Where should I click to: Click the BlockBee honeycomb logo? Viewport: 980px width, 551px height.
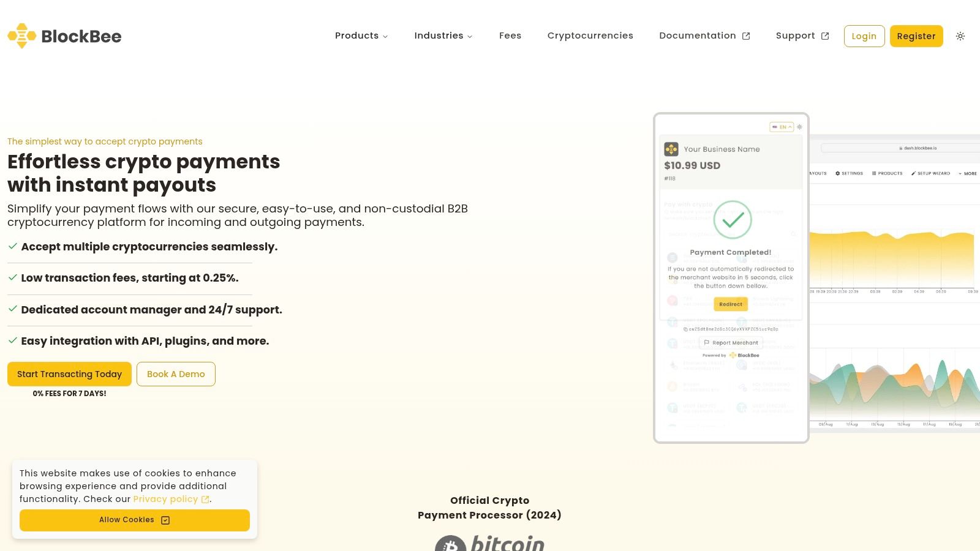pos(22,36)
